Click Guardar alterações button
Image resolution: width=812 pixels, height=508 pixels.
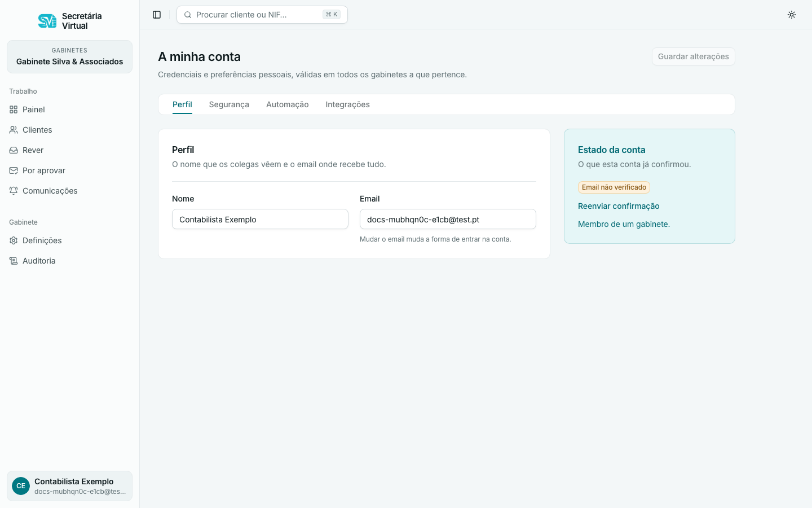click(x=694, y=56)
